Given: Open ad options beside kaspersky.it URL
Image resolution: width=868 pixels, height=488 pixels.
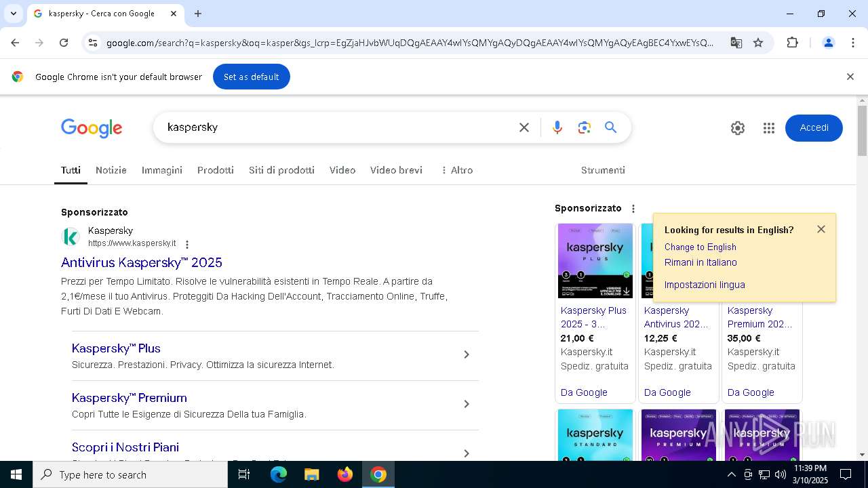Looking at the screenshot, I should (187, 245).
